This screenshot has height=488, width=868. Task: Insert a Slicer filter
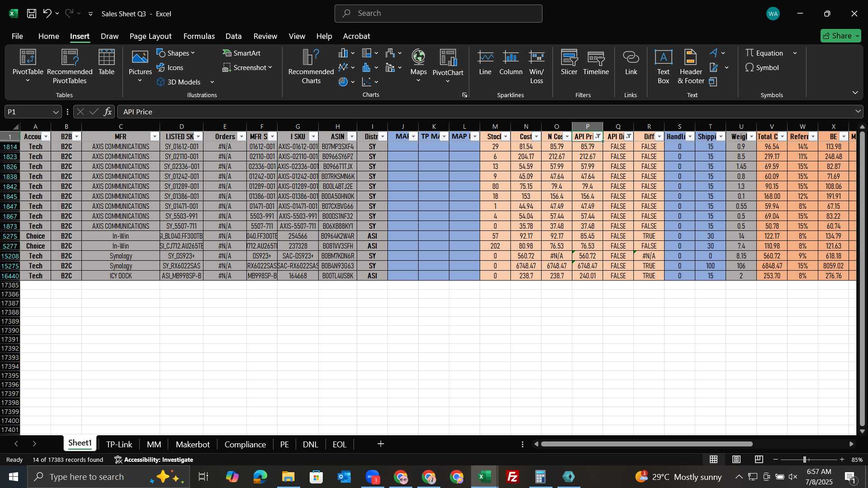point(569,62)
